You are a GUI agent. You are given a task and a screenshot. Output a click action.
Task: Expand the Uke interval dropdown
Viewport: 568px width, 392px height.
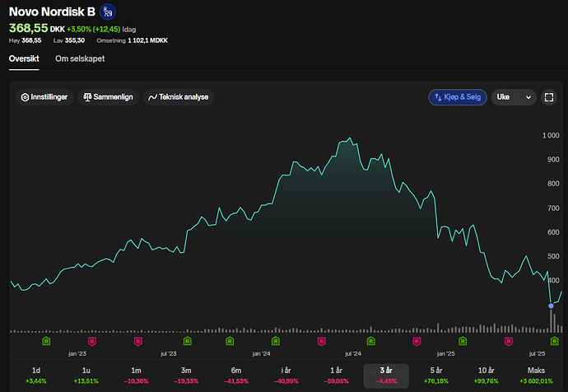pos(514,97)
